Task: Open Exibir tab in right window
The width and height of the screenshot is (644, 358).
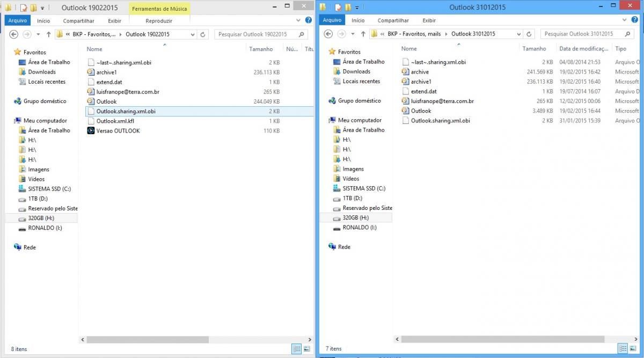Action: [429, 20]
